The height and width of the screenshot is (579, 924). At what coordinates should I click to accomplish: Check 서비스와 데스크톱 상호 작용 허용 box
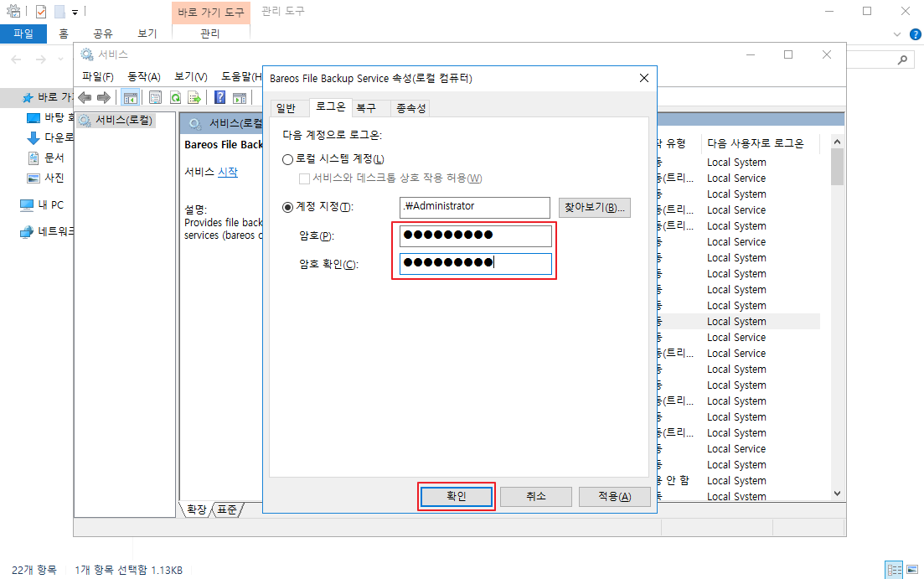coord(304,178)
